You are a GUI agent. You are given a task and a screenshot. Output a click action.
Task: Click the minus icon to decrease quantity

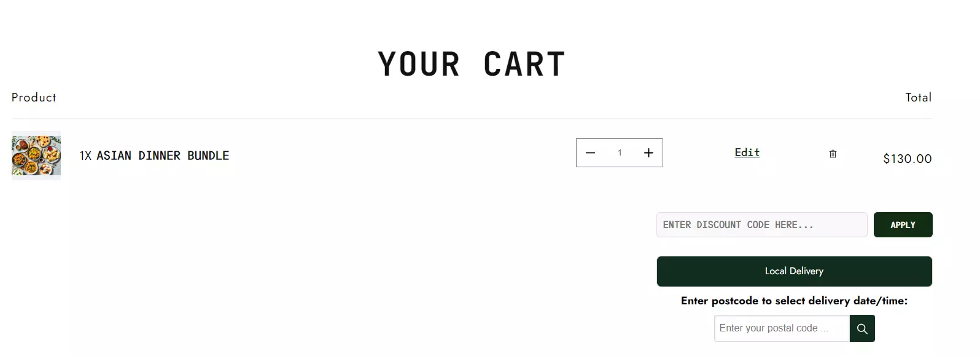coord(590,152)
